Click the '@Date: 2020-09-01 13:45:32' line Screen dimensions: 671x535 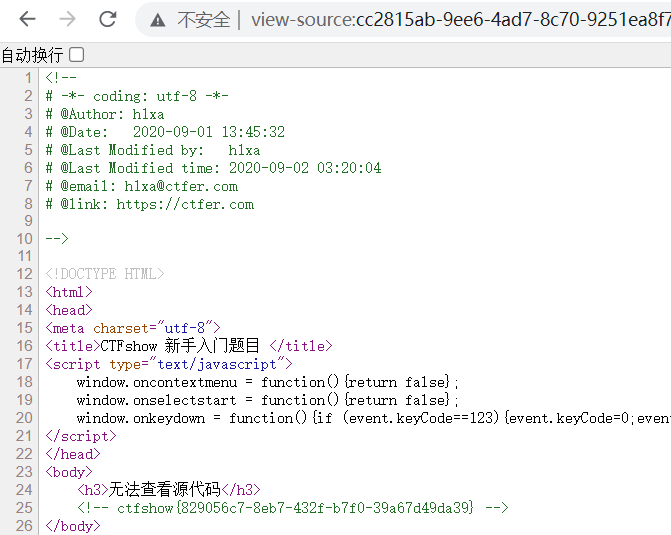pos(165,132)
